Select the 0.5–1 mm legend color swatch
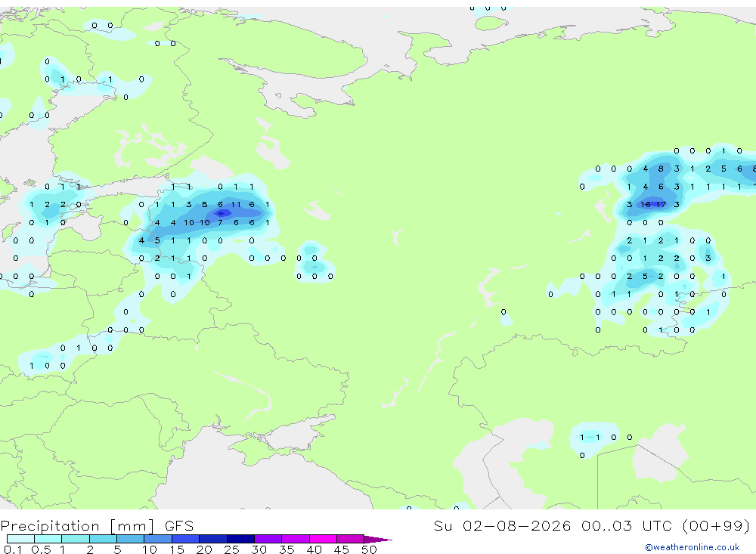The height and width of the screenshot is (554, 756). [48, 539]
